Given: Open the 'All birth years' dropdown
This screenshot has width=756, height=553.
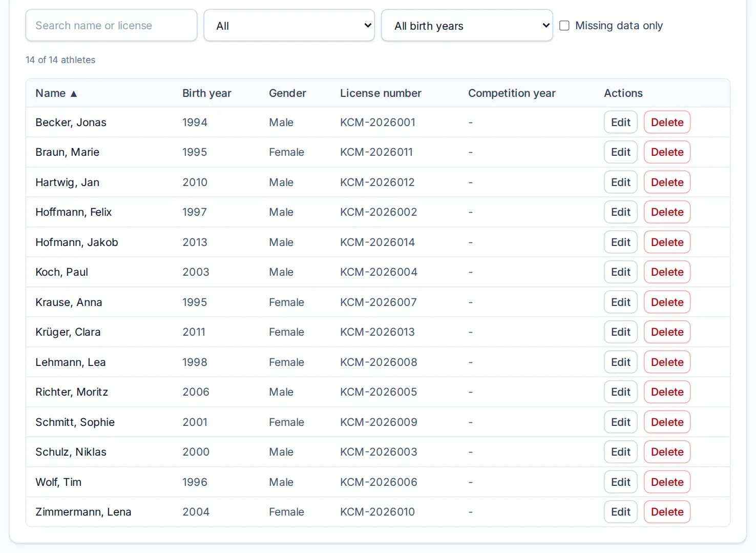Looking at the screenshot, I should click(x=467, y=25).
